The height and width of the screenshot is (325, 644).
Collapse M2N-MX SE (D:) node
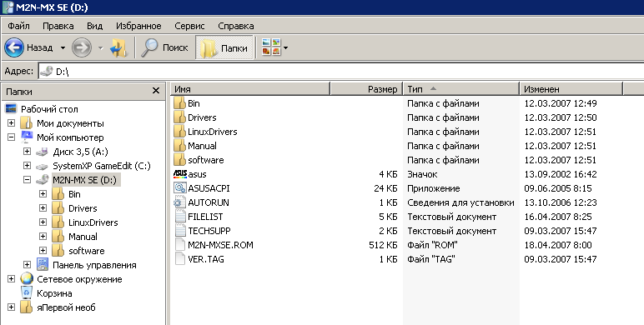coord(27,180)
